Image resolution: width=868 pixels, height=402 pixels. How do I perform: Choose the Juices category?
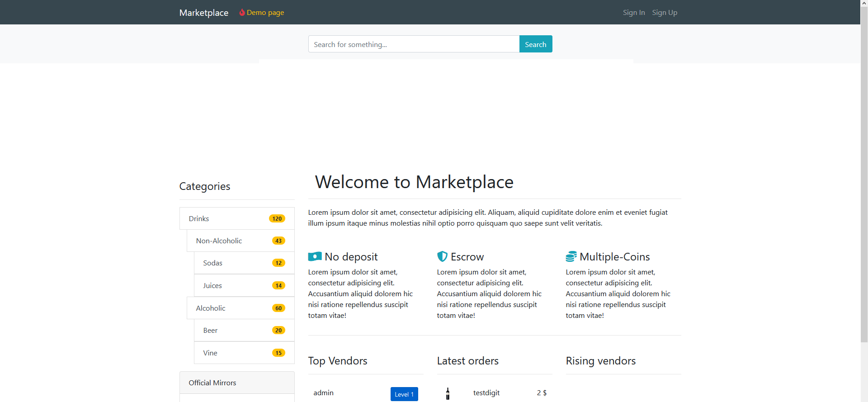coord(212,286)
